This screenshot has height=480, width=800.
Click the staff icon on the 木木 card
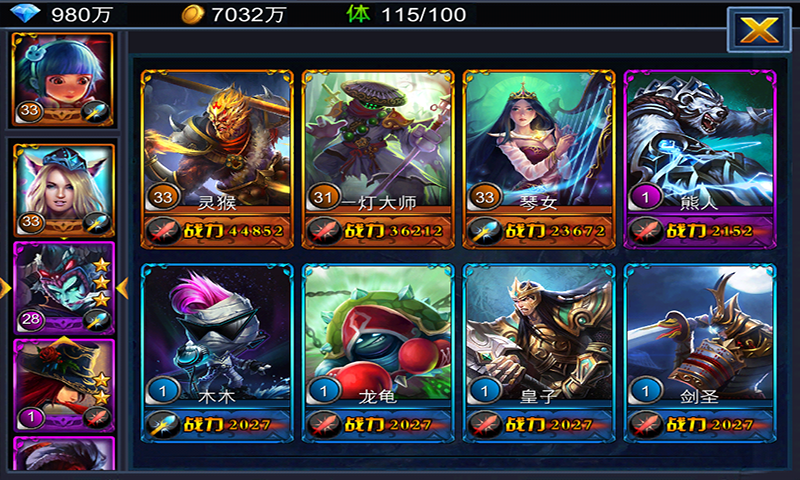163,424
